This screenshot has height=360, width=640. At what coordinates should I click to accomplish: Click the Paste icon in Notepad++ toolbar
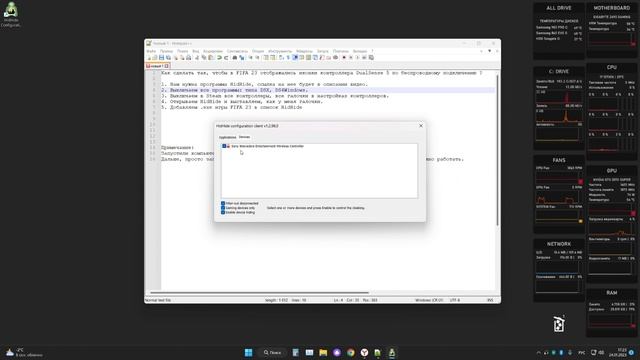pos(211,58)
